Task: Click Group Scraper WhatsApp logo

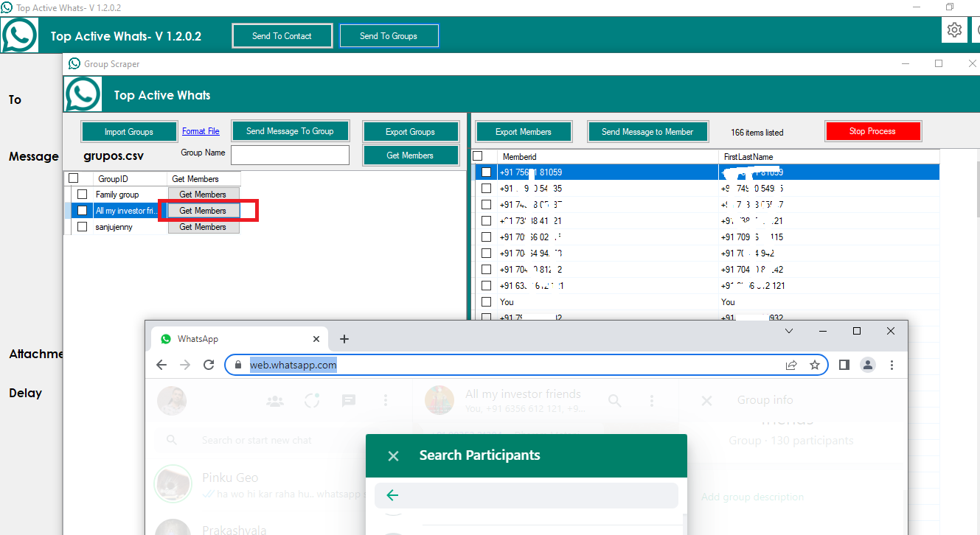Action: 83,94
